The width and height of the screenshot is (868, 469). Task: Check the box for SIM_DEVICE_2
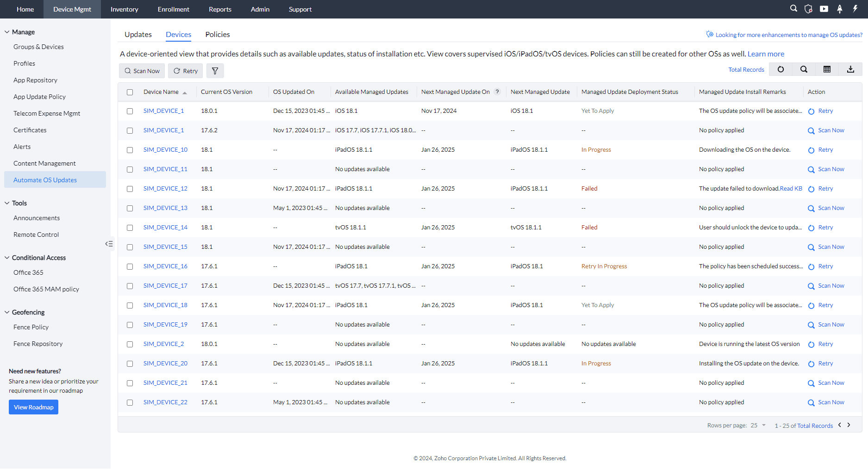coord(130,344)
